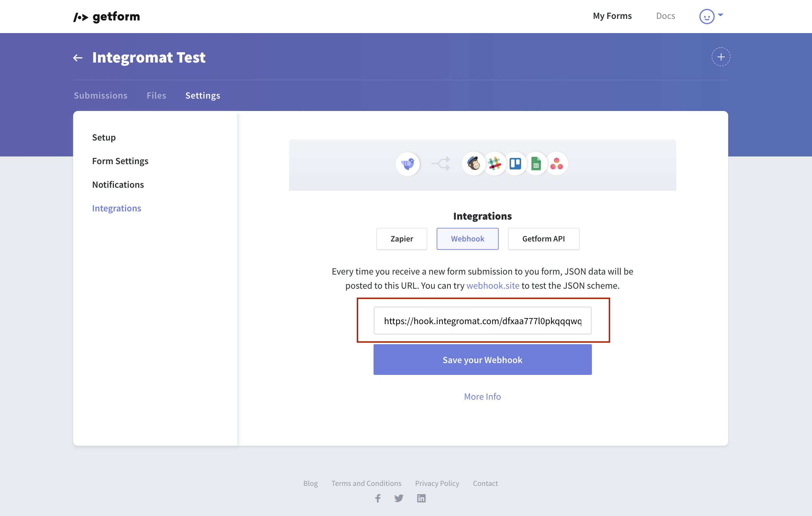The image size is (812, 516).
Task: Go back using the left arrow
Action: 78,58
